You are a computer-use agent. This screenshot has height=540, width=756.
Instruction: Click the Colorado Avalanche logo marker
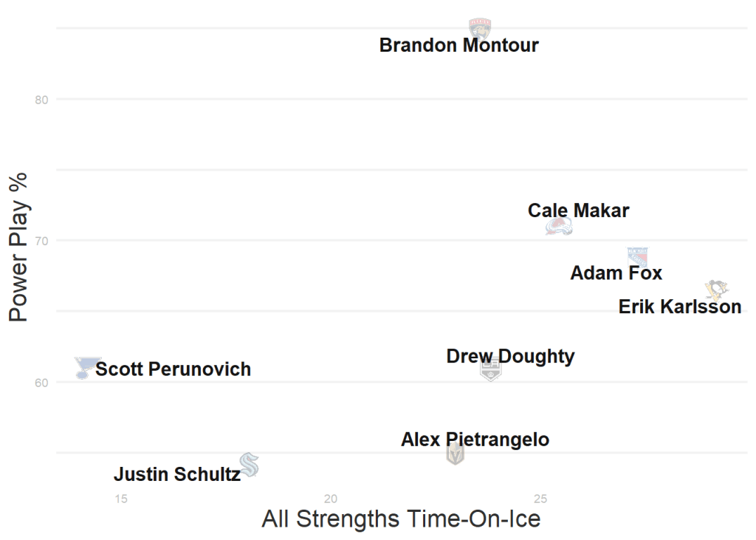pyautogui.click(x=559, y=227)
